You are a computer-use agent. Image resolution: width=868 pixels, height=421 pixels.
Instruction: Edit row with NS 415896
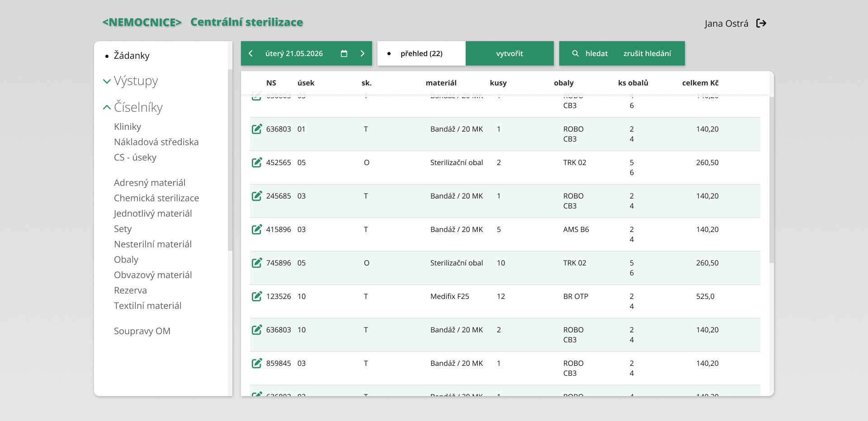pyautogui.click(x=257, y=230)
